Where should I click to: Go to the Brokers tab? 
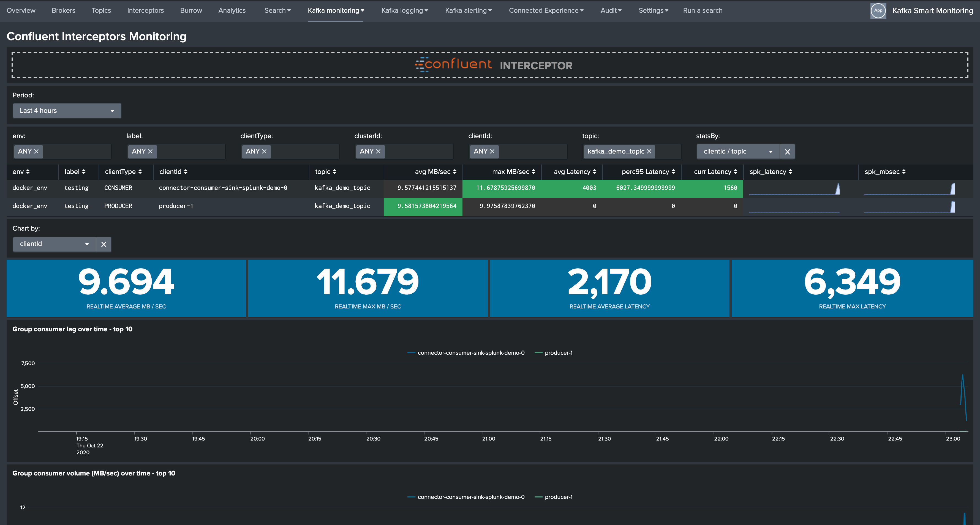click(64, 11)
